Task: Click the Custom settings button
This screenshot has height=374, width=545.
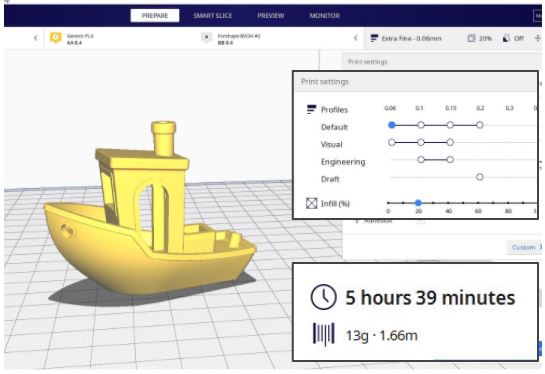Action: 525,247
